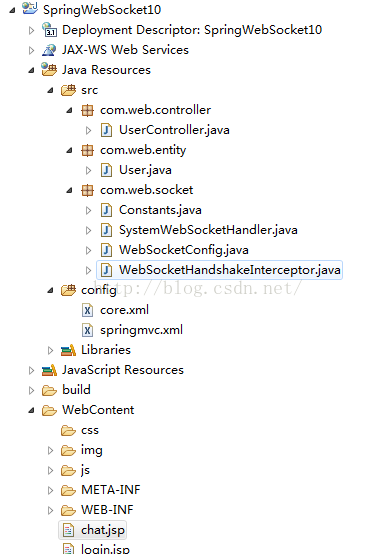
Task: Select the WebSocketHandshakeInterceptor.java label
Action: click(230, 270)
